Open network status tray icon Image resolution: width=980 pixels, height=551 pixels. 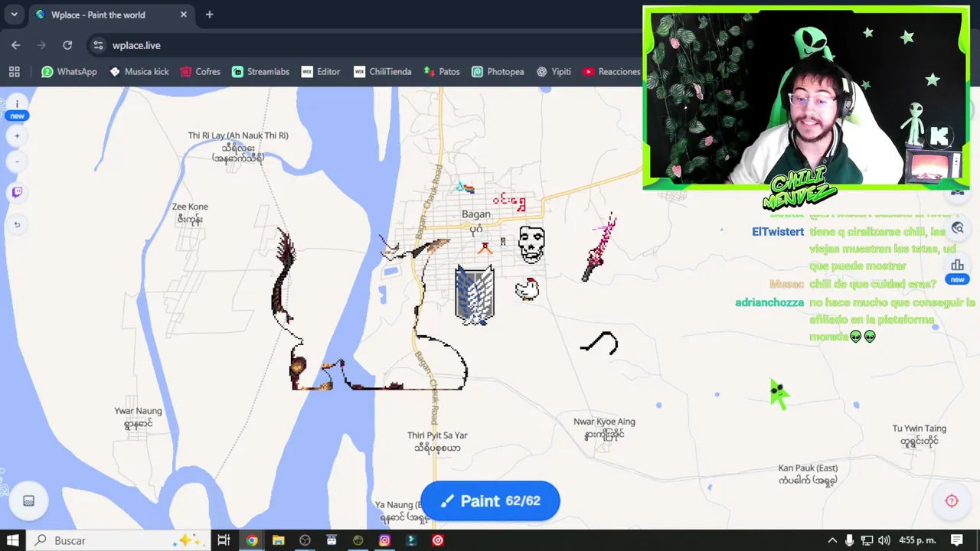867,540
